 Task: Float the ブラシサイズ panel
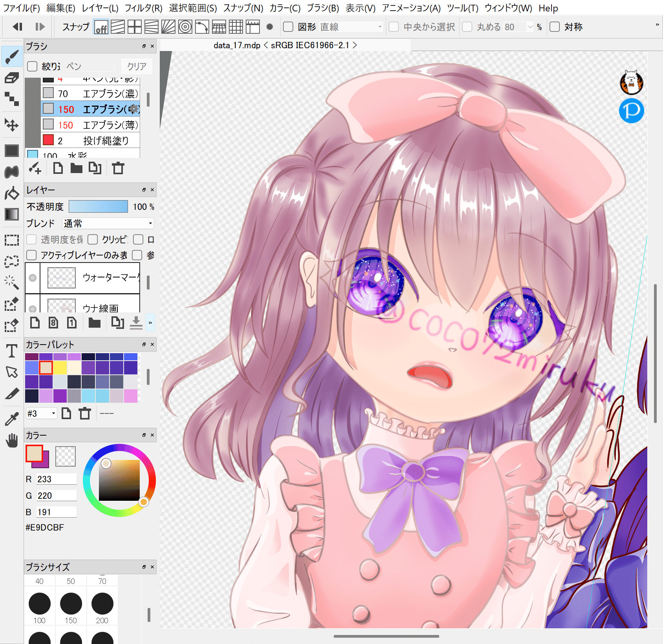coord(144,567)
